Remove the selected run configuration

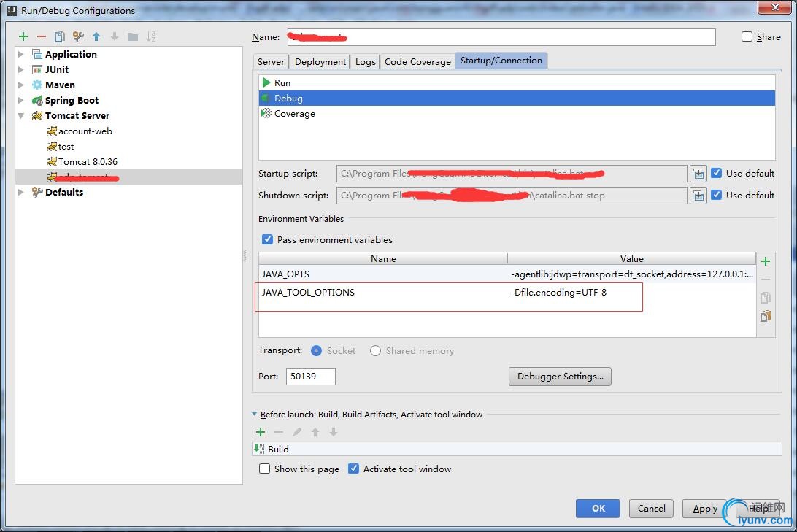coord(42,36)
